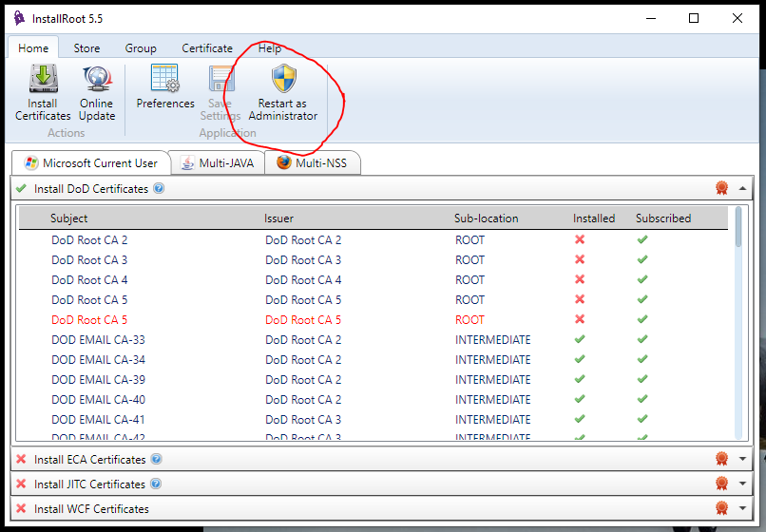Click Installed red X for red DoD Root CA 5
The width and height of the screenshot is (766, 532).
pos(580,319)
